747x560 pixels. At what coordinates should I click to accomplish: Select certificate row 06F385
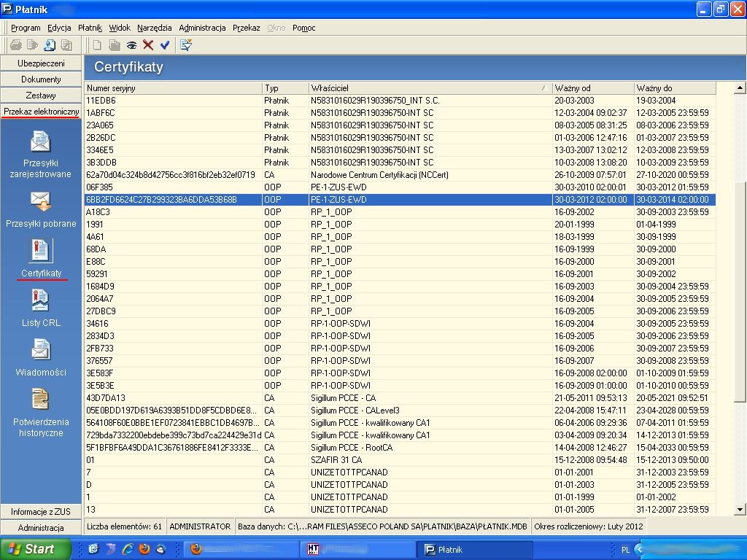400,187
